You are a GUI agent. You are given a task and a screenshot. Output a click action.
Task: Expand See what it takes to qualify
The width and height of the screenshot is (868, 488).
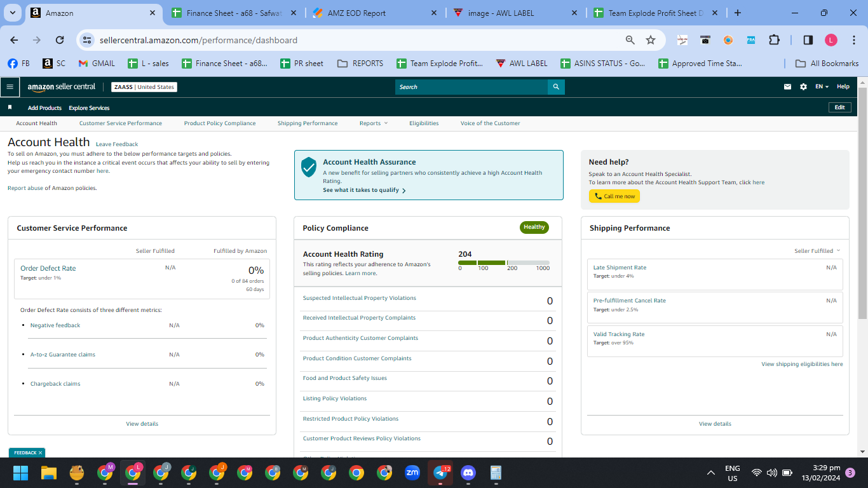[x=364, y=190]
